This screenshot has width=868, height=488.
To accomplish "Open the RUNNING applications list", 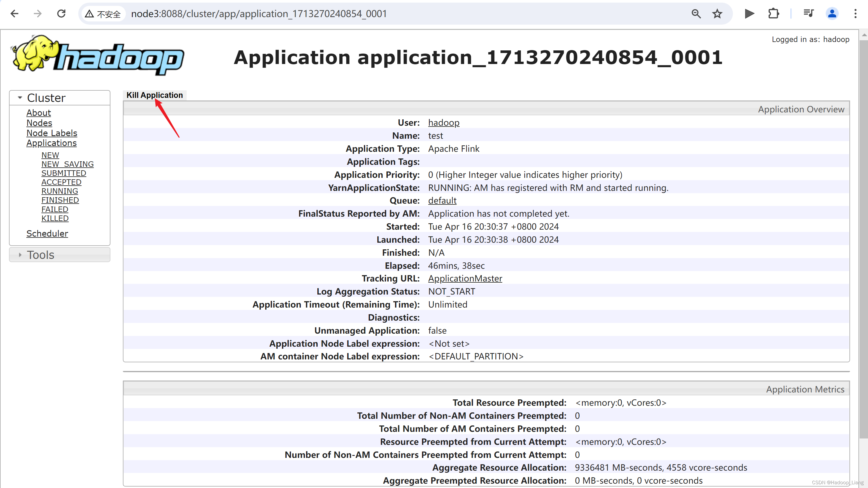I will click(60, 191).
